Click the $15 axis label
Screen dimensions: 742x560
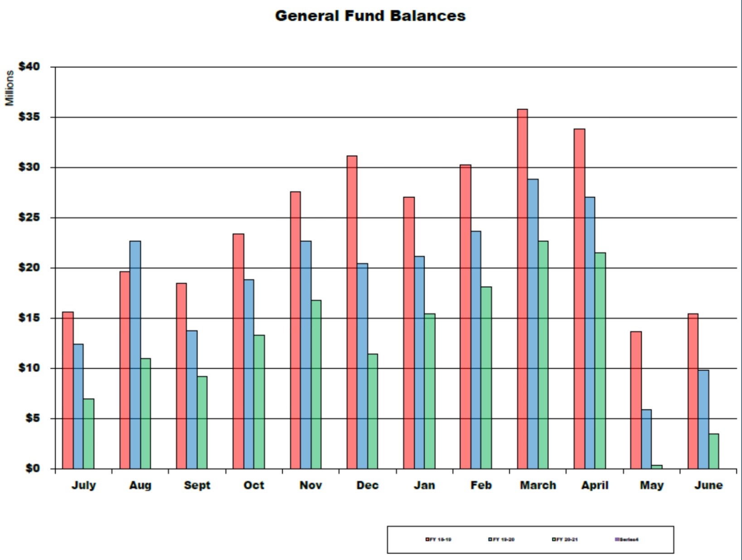click(29, 318)
